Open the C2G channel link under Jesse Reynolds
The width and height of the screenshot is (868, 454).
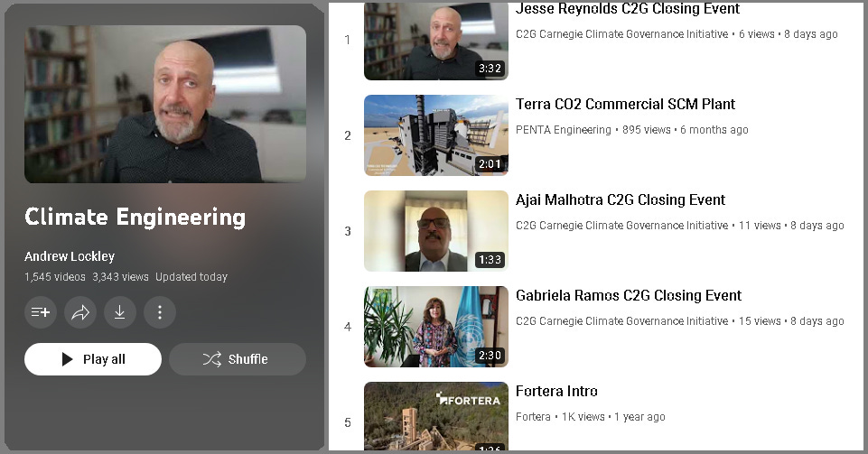(622, 34)
